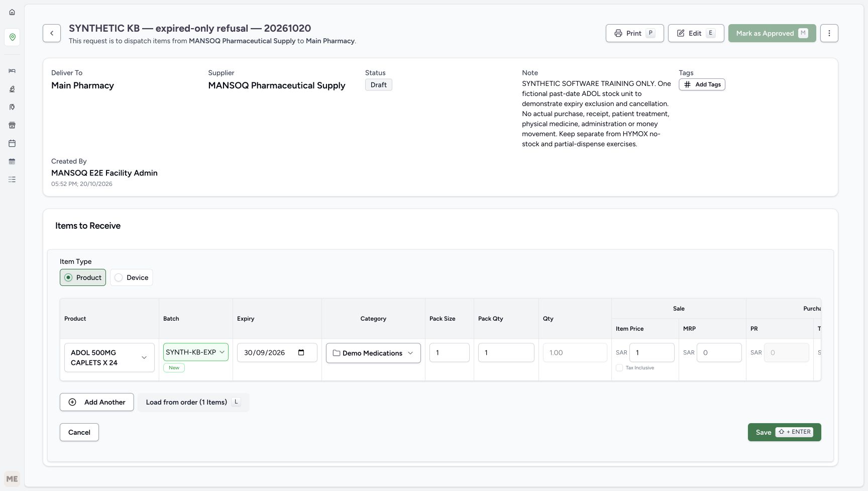Screen dimensions: 868x491
Task: Click Add Another button
Action: click(x=97, y=402)
